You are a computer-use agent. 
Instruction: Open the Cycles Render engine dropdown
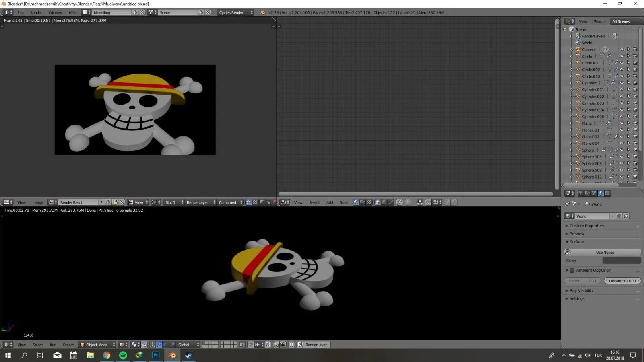[235, 12]
